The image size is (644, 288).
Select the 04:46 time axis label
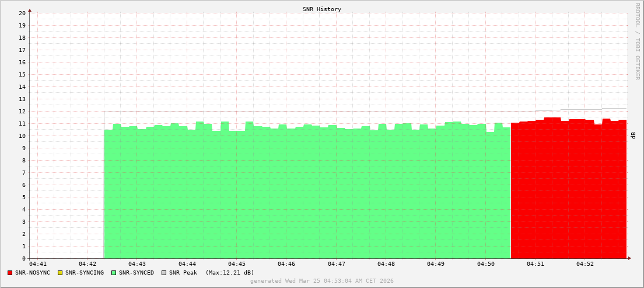[x=286, y=264]
